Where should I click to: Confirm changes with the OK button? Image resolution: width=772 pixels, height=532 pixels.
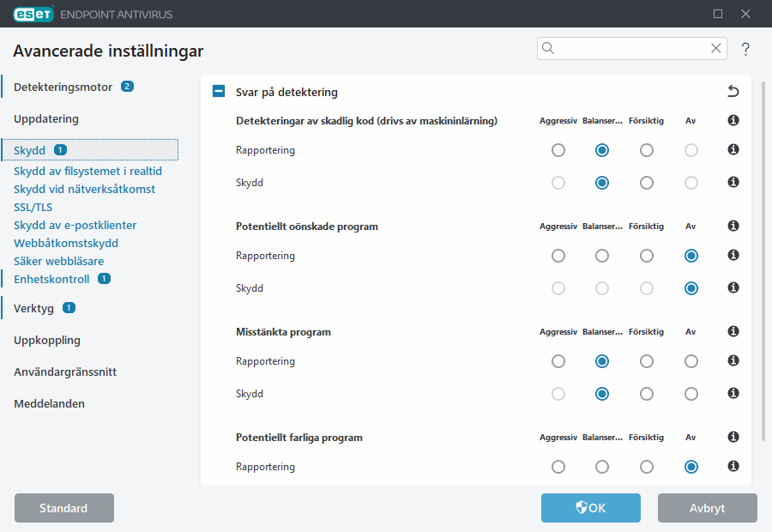pyautogui.click(x=590, y=507)
